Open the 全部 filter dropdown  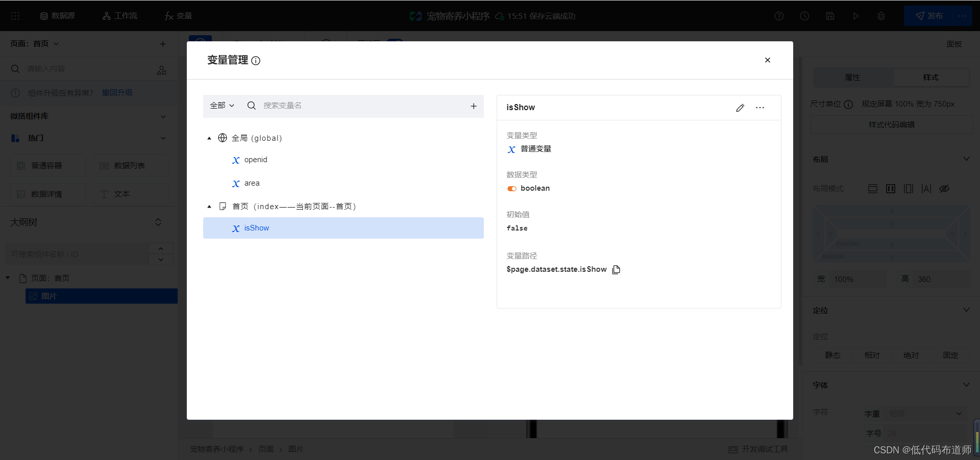point(222,106)
